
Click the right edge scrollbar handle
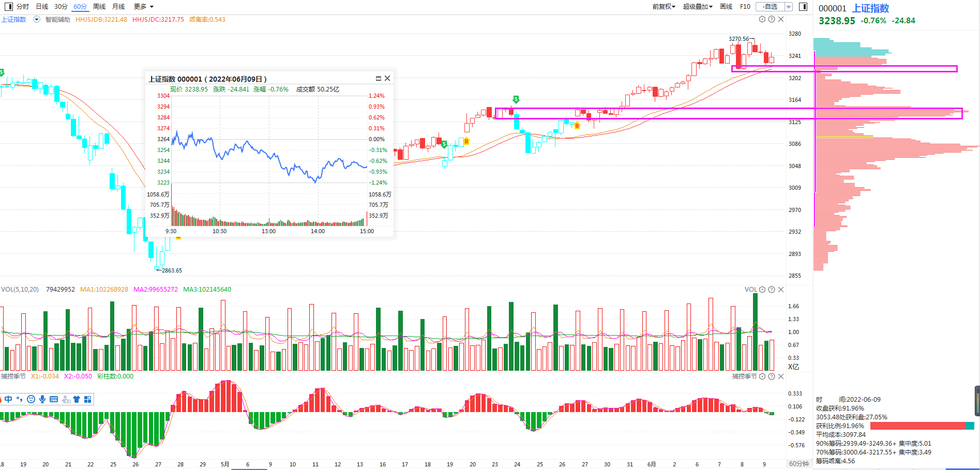tap(977, 401)
